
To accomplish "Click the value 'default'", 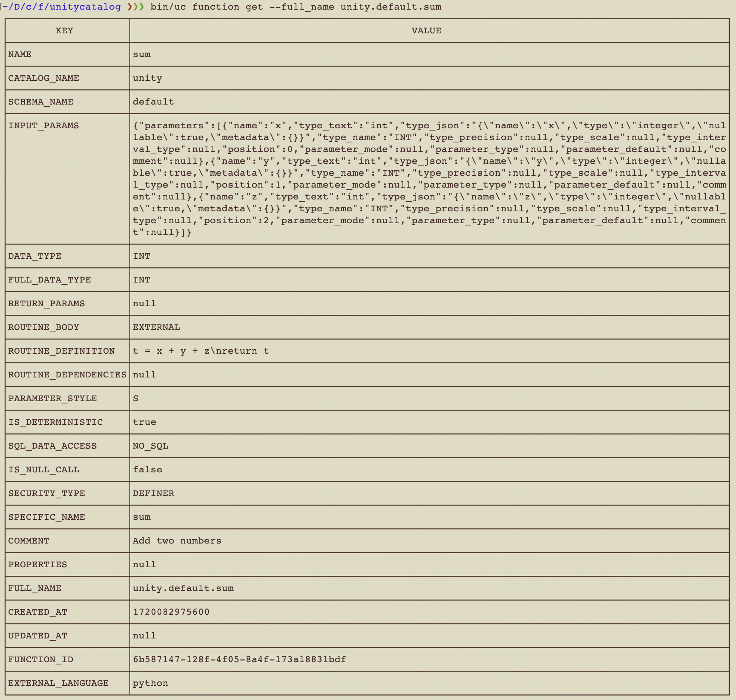I will tap(154, 102).
